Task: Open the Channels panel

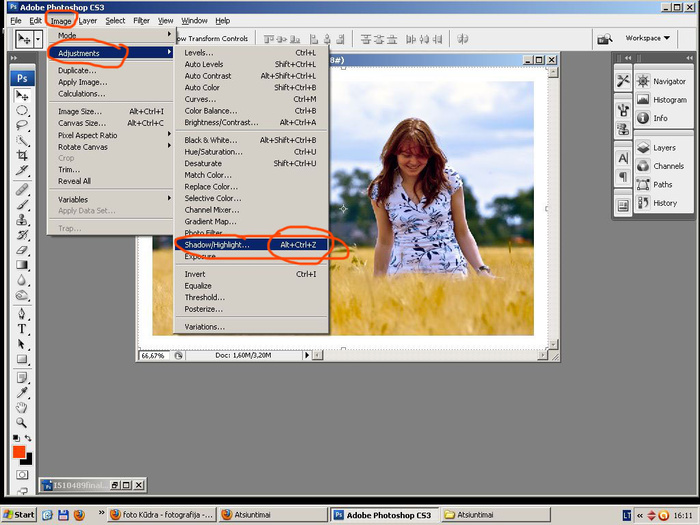Action: 668,166
